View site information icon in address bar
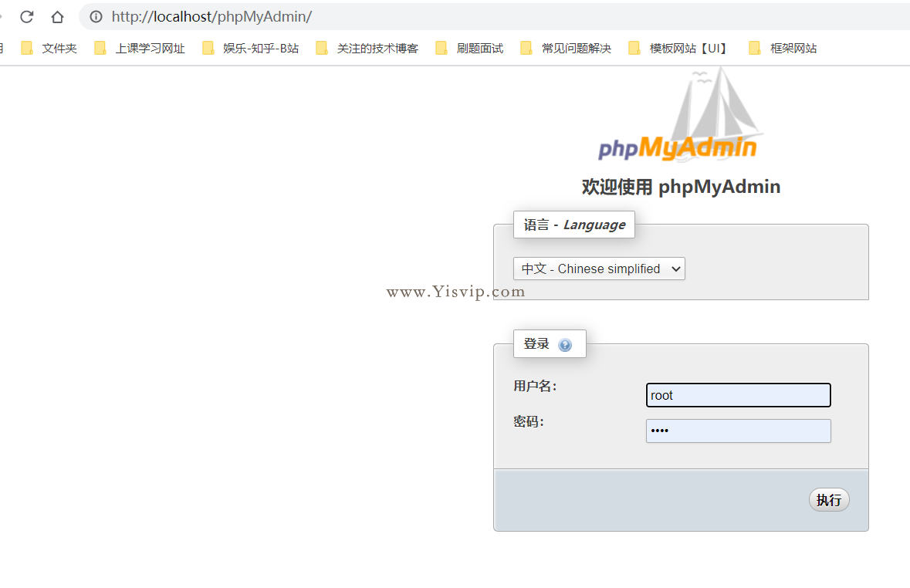Image resolution: width=910 pixels, height=588 pixels. (96, 17)
